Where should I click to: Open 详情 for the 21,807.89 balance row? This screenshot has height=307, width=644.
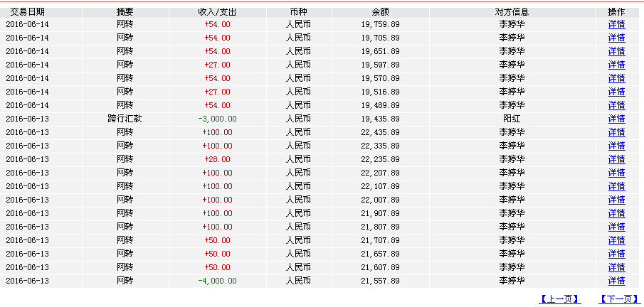point(616,227)
